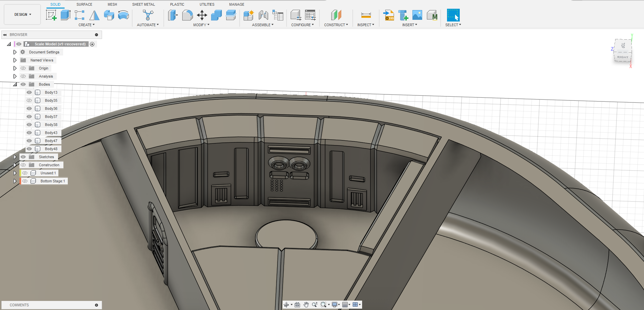Open the ASSEMBLE menu
644x310 pixels.
pyautogui.click(x=263, y=25)
